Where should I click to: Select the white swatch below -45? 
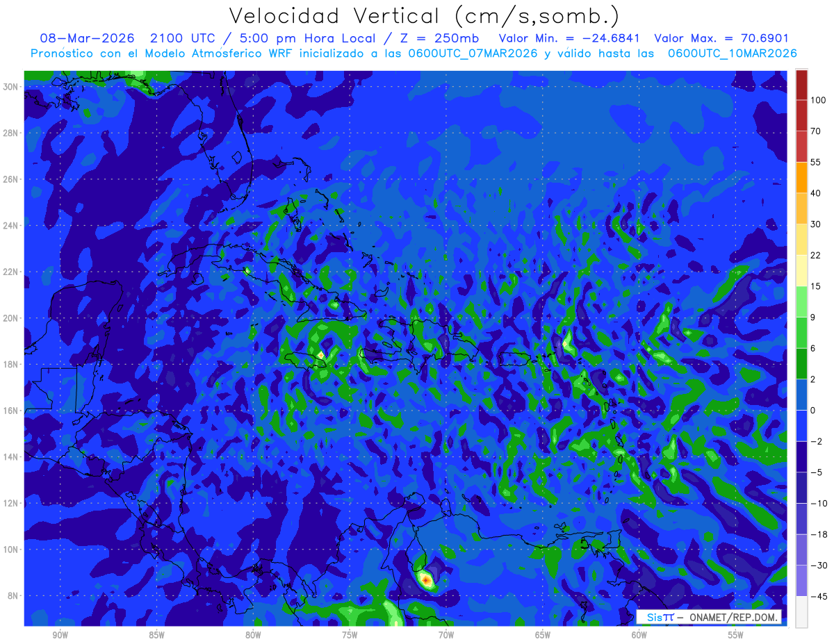[x=801, y=611]
